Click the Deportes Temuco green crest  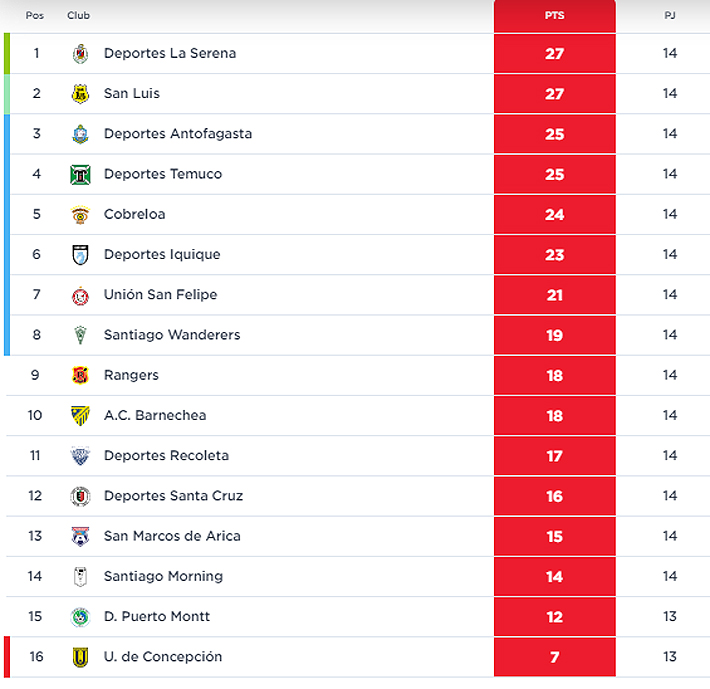tap(81, 174)
